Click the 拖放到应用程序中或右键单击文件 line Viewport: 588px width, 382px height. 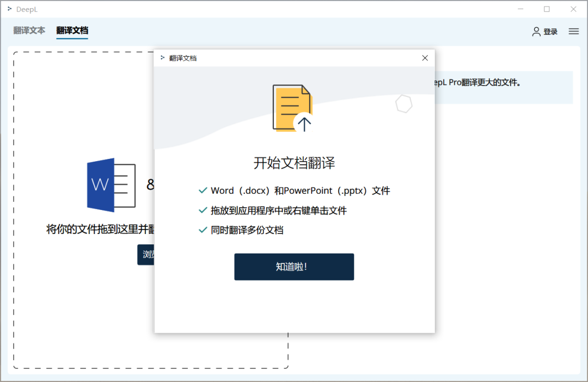click(279, 211)
